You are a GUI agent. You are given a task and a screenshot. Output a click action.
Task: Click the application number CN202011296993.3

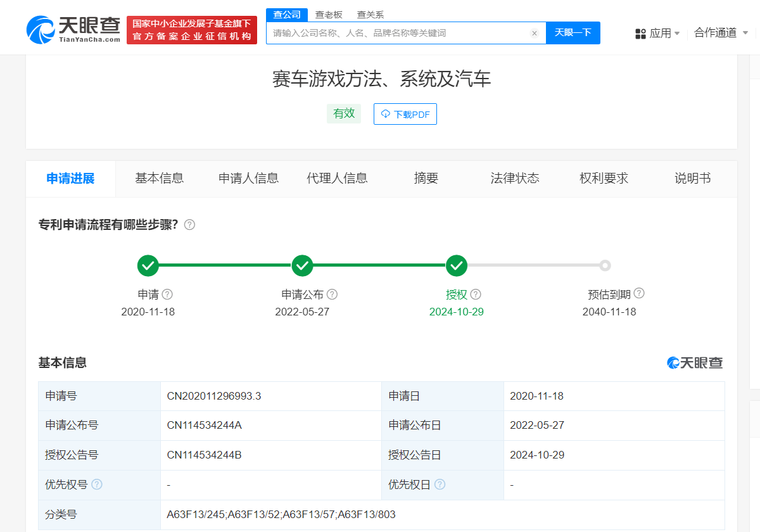point(214,396)
